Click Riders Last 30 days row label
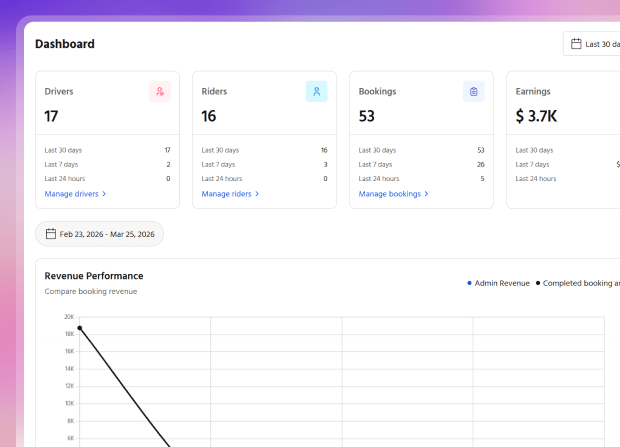Image resolution: width=620 pixels, height=447 pixels. (220, 150)
